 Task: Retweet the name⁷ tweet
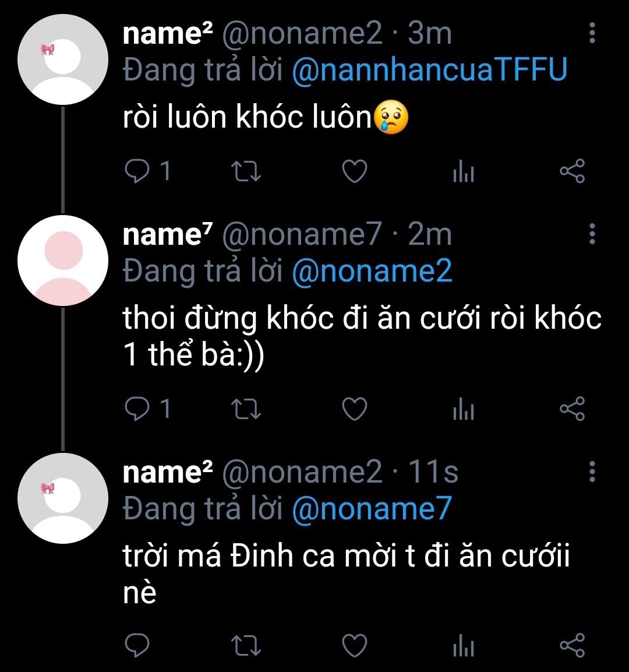(246, 410)
